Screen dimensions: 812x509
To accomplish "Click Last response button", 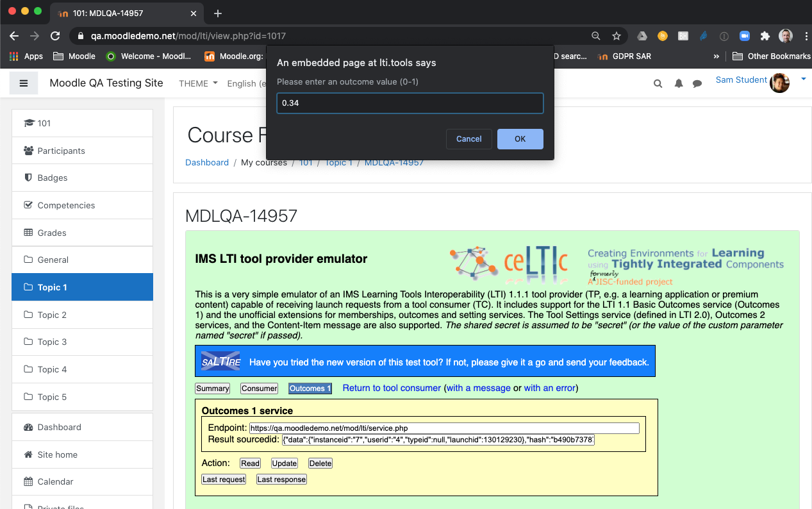I will click(x=281, y=480).
